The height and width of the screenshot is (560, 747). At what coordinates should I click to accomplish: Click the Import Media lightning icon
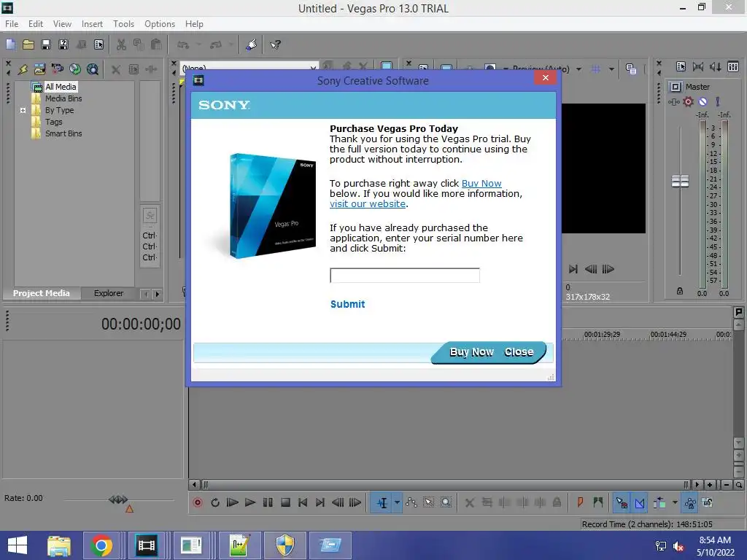(23, 69)
